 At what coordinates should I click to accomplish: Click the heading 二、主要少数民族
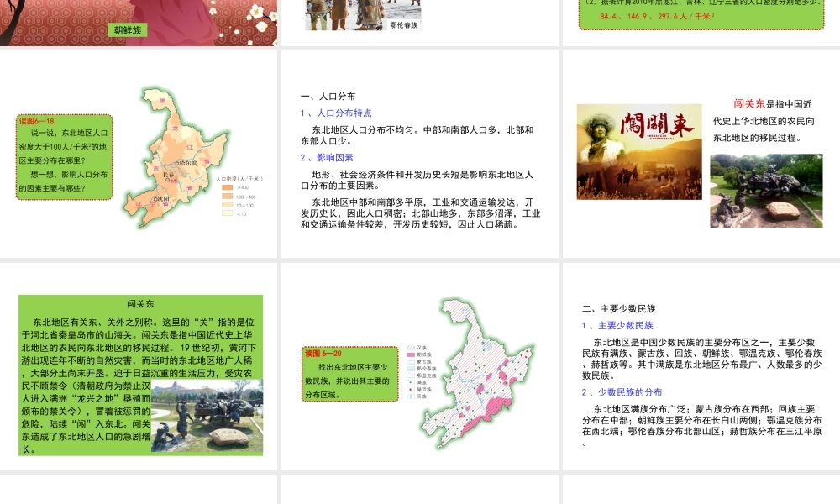click(x=619, y=309)
